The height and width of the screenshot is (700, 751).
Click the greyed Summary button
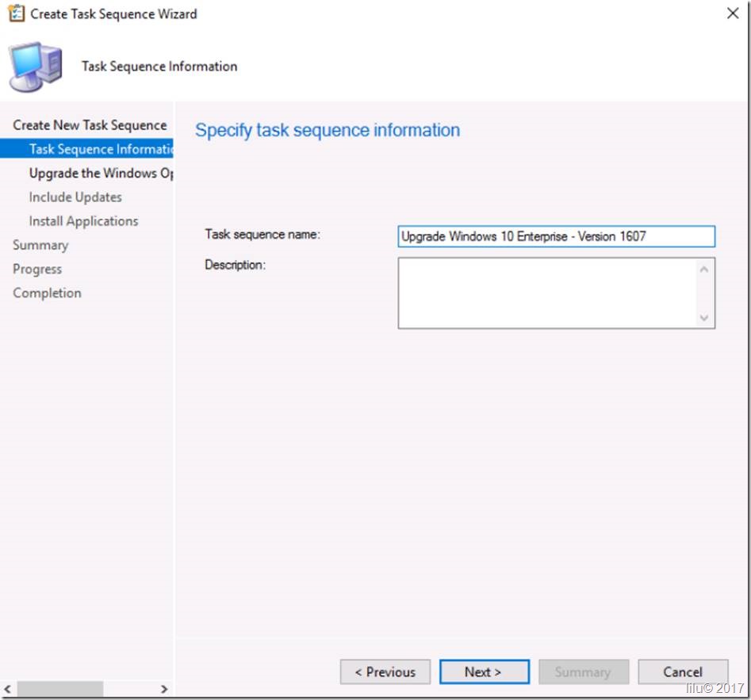(x=584, y=671)
